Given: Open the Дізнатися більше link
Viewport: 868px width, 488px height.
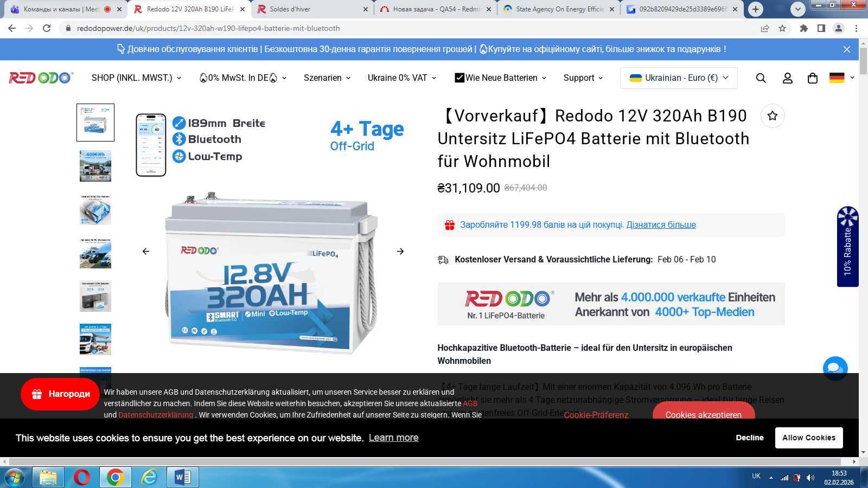Looking at the screenshot, I should tap(661, 225).
